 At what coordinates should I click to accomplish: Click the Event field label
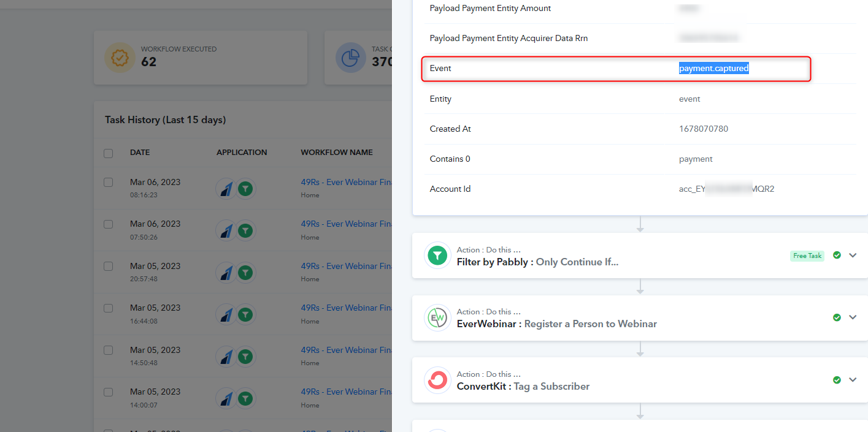tap(440, 69)
